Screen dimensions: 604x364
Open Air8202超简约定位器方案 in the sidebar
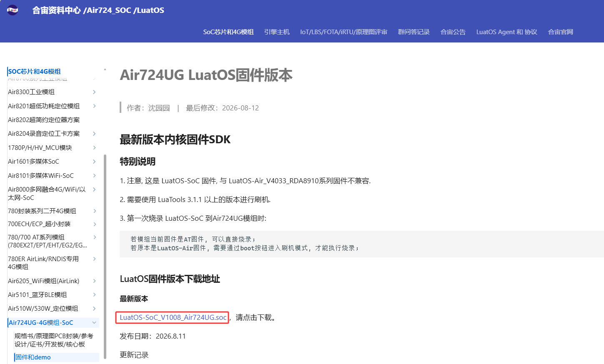click(44, 120)
